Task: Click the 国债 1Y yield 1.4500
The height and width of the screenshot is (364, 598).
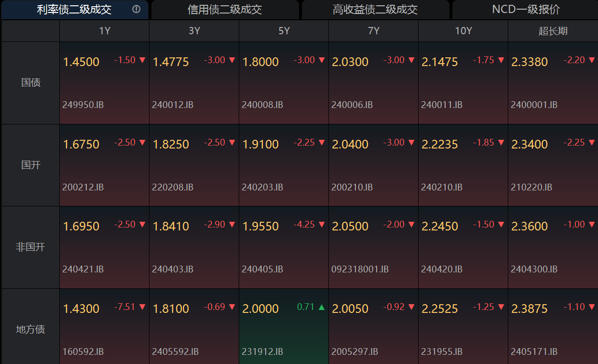Action: pyautogui.click(x=81, y=62)
